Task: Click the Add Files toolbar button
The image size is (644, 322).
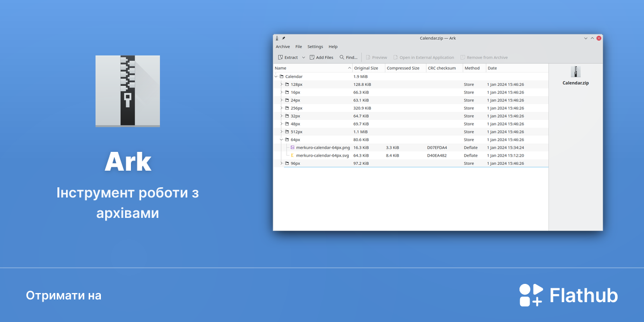Action: tap(321, 57)
